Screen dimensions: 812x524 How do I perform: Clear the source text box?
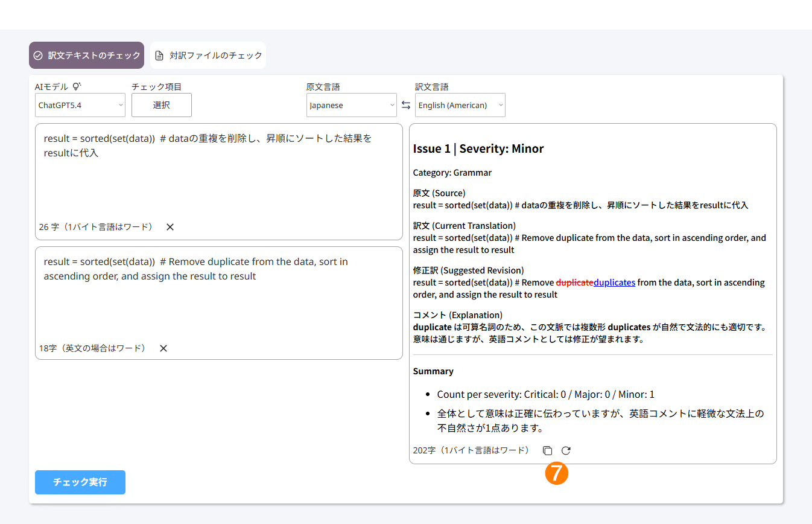tap(170, 227)
